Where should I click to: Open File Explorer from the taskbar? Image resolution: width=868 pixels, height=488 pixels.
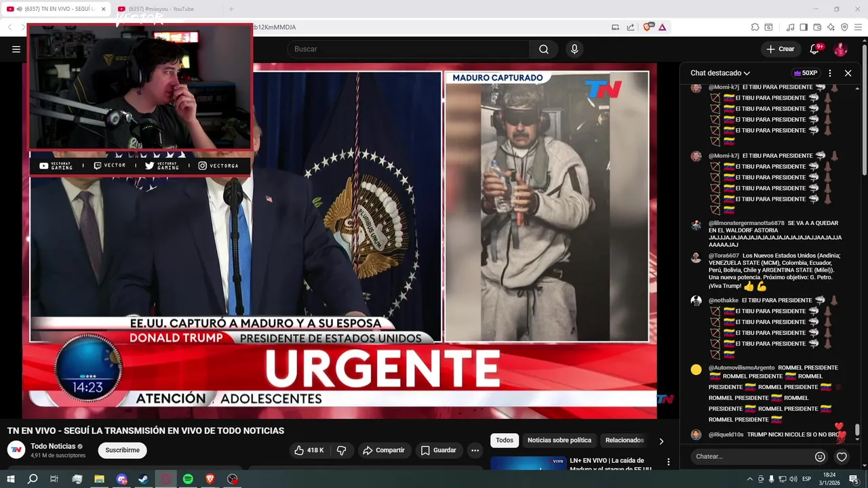pyautogui.click(x=99, y=479)
